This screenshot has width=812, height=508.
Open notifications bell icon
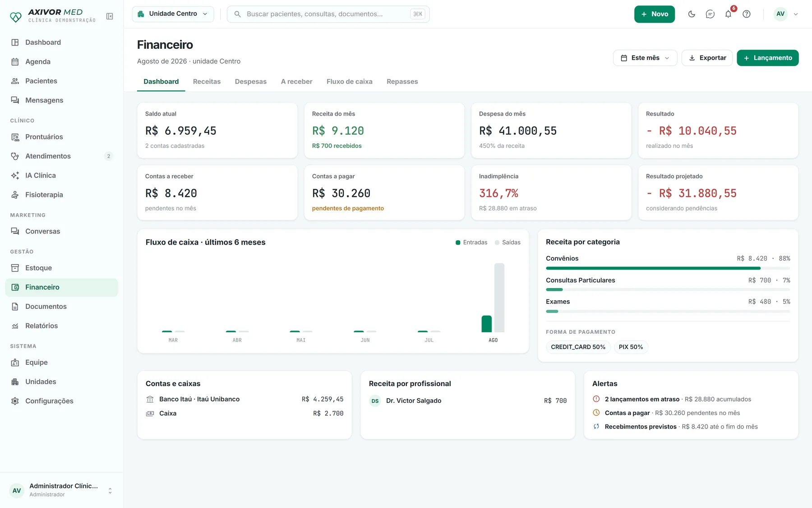729,14
